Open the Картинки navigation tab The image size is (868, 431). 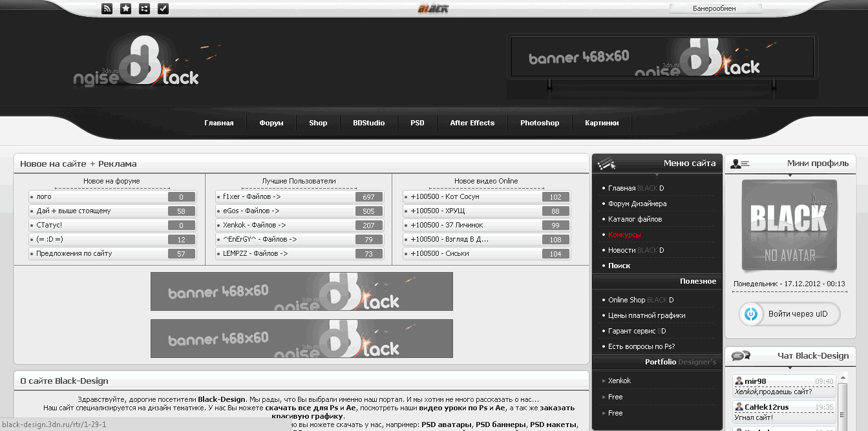coord(602,123)
